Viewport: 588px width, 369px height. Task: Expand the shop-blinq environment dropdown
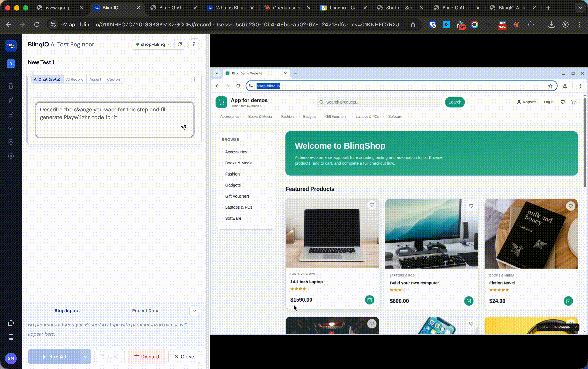(153, 44)
